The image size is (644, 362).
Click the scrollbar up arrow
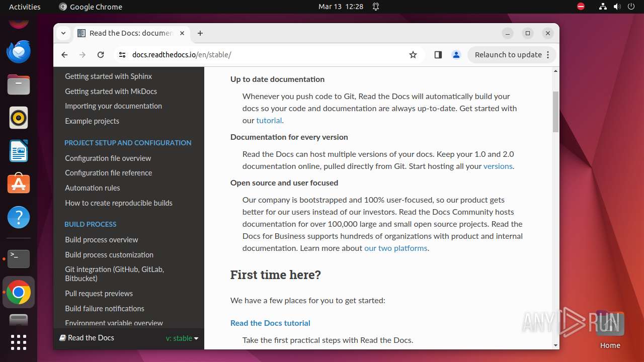[555, 71]
